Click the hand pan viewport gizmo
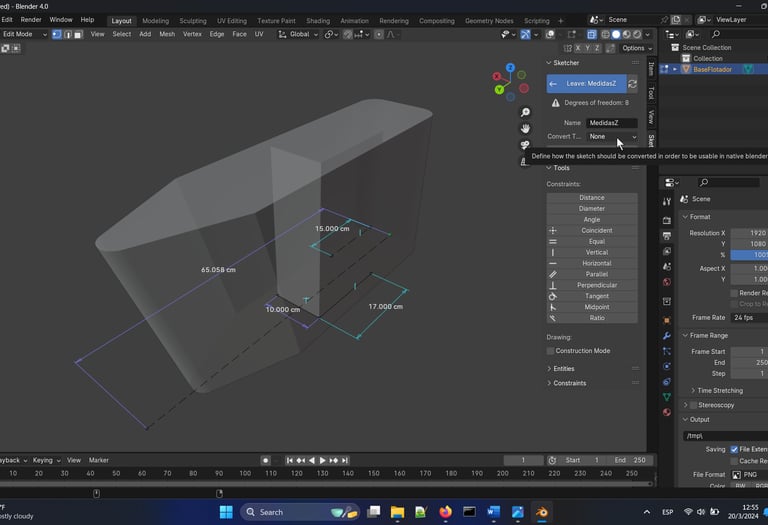The image size is (768, 525). click(525, 128)
